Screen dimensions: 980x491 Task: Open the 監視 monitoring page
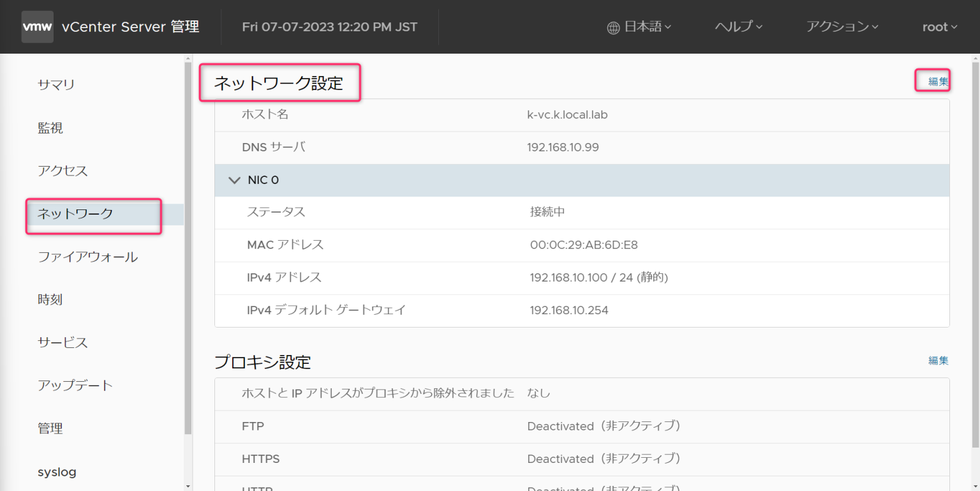click(x=51, y=127)
